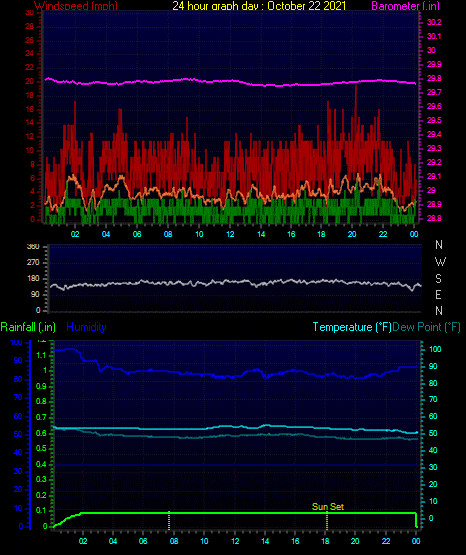Click the yellow sunrise dotted marker line
466x555 pixels.
coord(169,521)
